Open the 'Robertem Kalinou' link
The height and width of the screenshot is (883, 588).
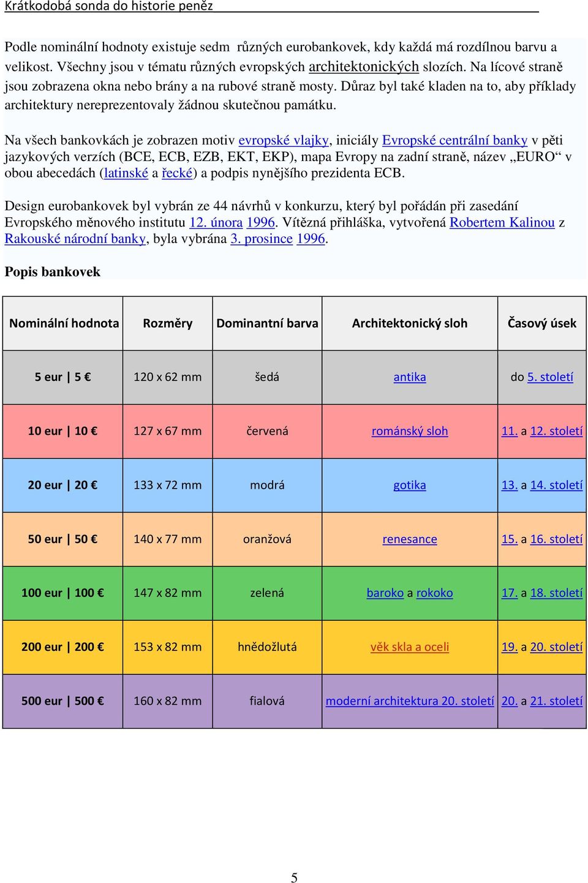(502, 222)
